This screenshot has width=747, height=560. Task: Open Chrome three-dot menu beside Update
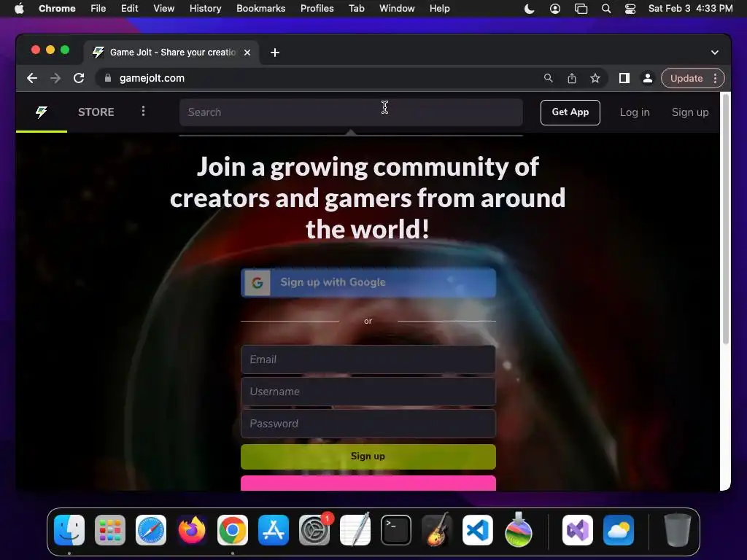tap(715, 78)
